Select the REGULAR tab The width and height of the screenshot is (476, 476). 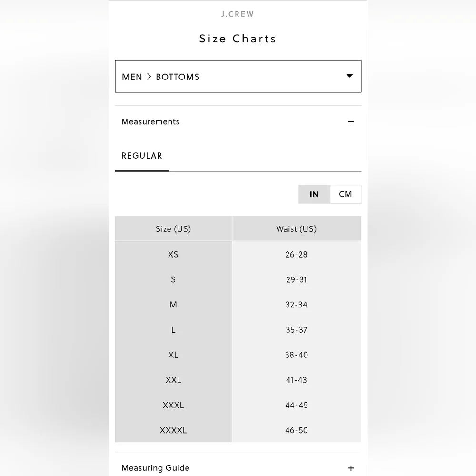142,156
